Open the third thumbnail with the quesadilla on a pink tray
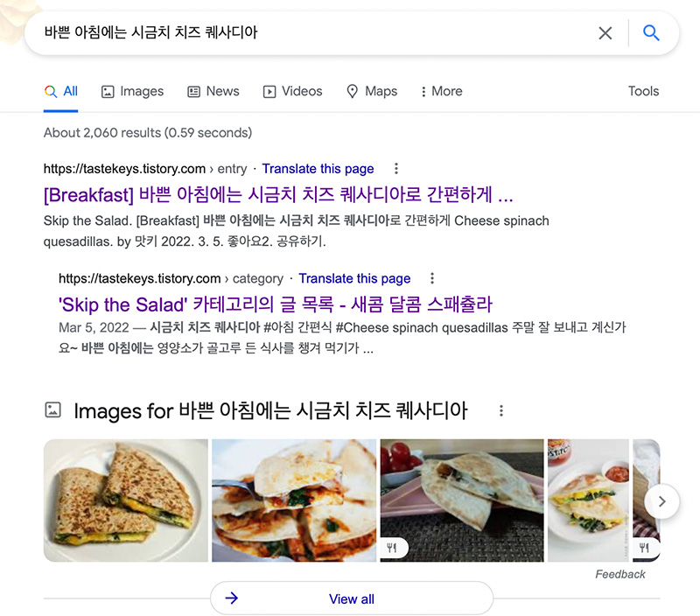 coord(462,500)
